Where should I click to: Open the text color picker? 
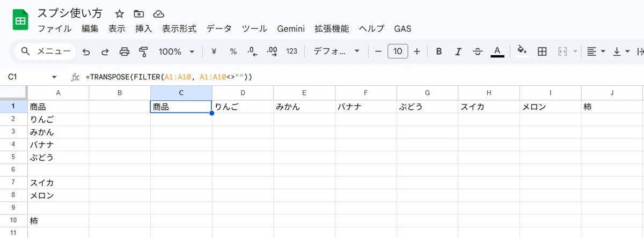(x=497, y=51)
